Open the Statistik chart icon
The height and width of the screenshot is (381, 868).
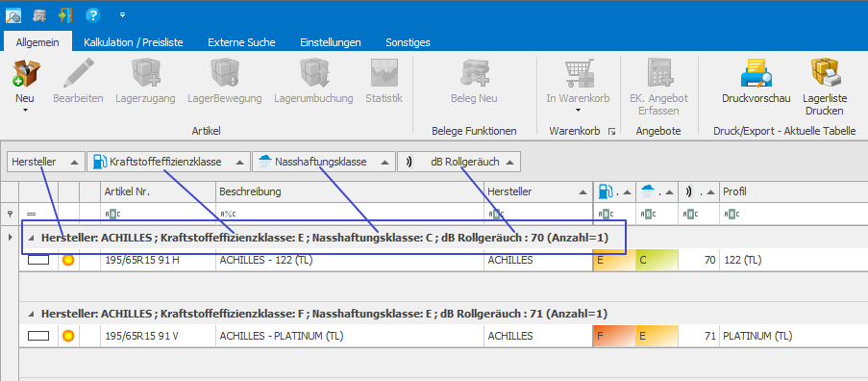point(384,73)
